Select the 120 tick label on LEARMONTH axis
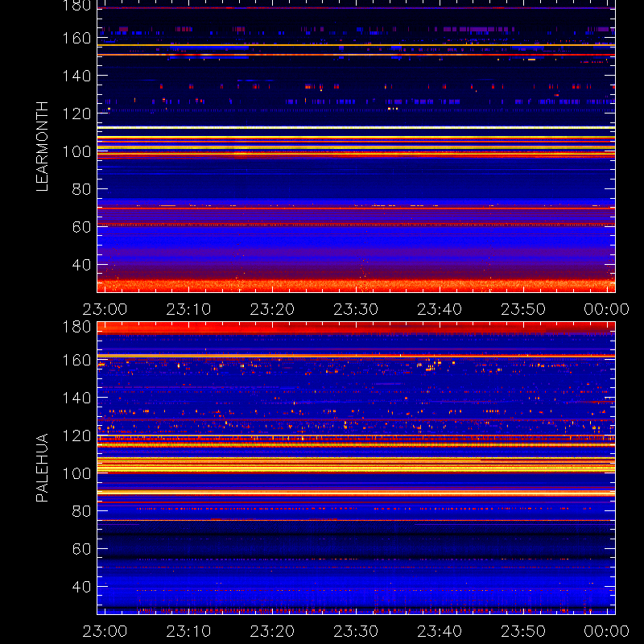 point(76,114)
